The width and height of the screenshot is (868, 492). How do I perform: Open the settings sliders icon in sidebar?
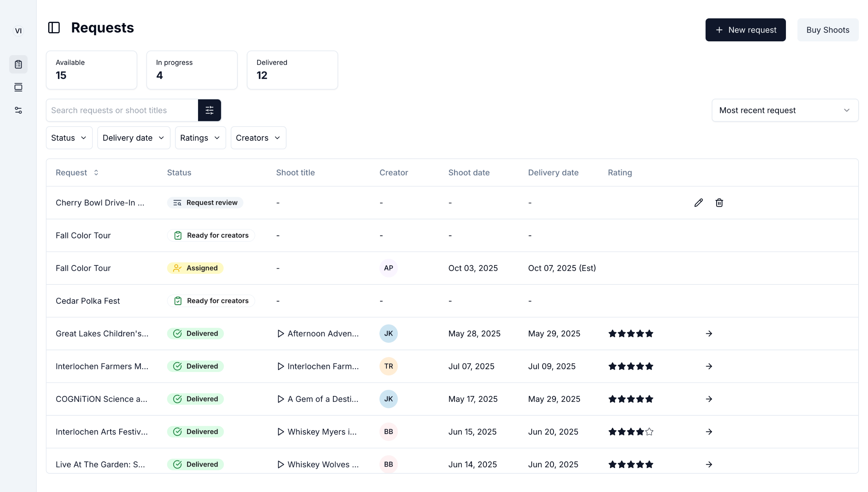coord(18,110)
